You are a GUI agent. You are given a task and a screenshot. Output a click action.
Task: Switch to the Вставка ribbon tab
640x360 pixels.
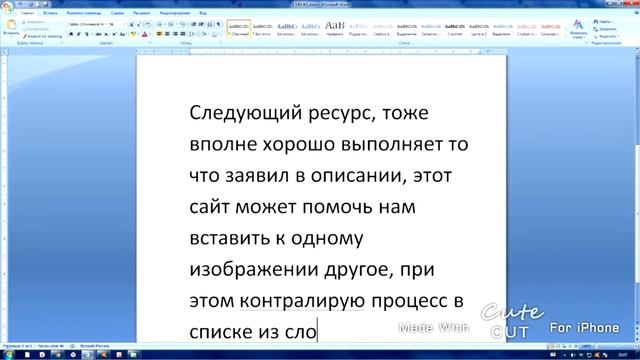50,13
